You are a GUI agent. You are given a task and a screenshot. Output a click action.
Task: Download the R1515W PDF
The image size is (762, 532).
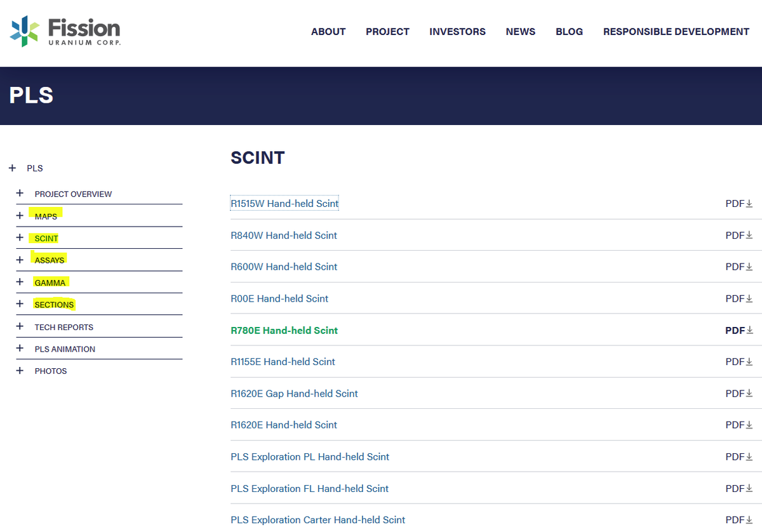pyautogui.click(x=739, y=204)
